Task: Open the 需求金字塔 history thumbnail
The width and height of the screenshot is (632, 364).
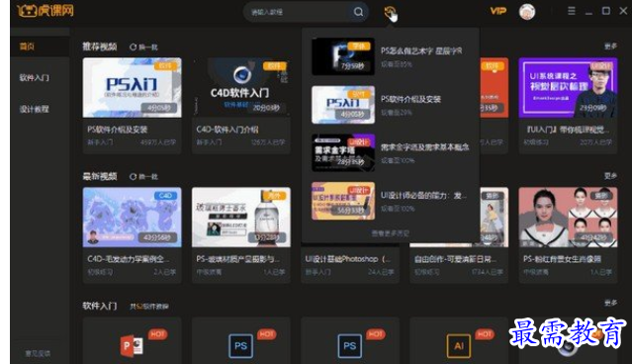Action: point(343,152)
